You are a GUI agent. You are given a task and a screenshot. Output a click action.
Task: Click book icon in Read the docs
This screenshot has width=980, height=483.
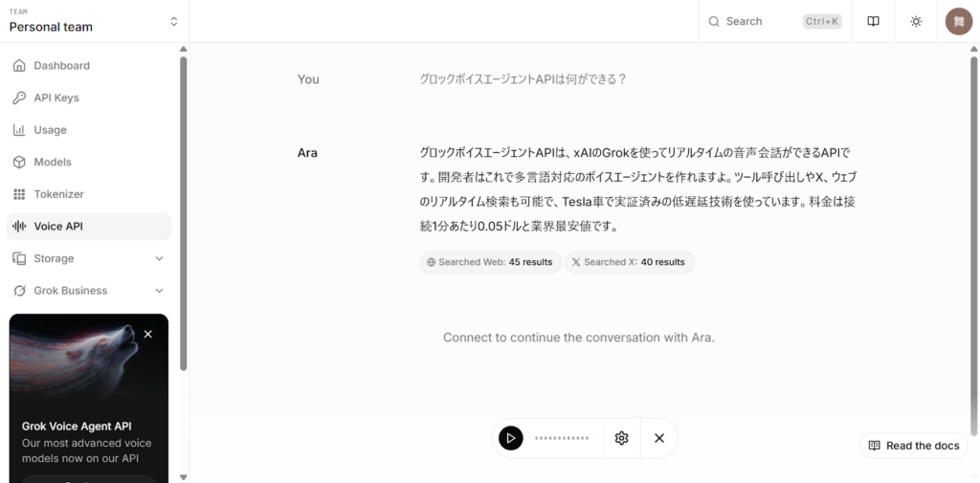875,446
